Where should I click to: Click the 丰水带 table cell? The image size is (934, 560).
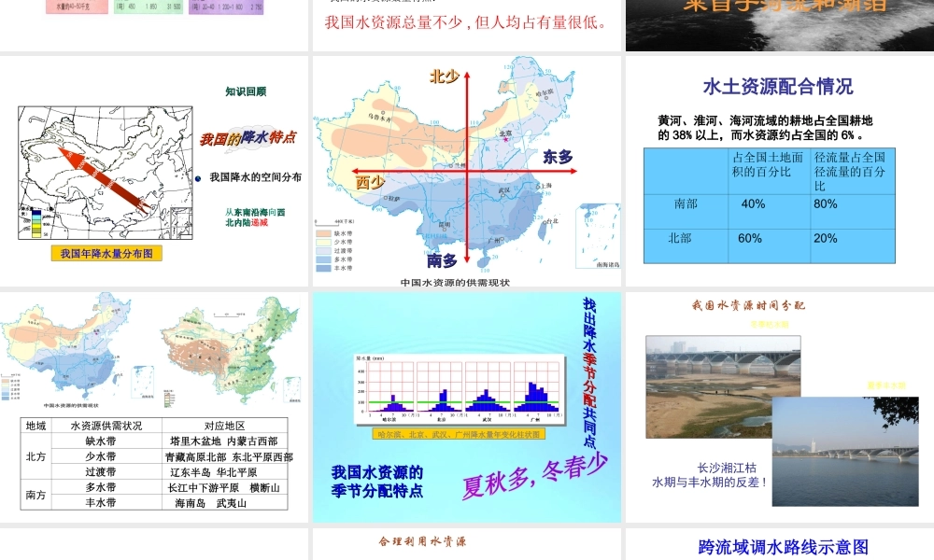(x=106, y=503)
